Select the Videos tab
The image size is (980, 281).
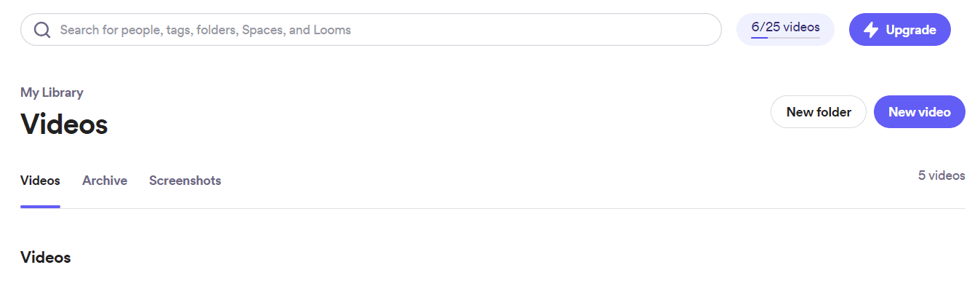40,181
